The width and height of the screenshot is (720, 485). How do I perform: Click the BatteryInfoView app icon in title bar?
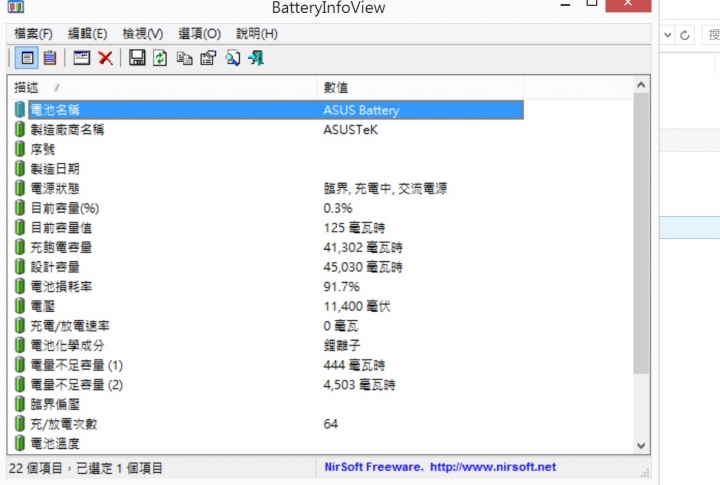point(17,6)
